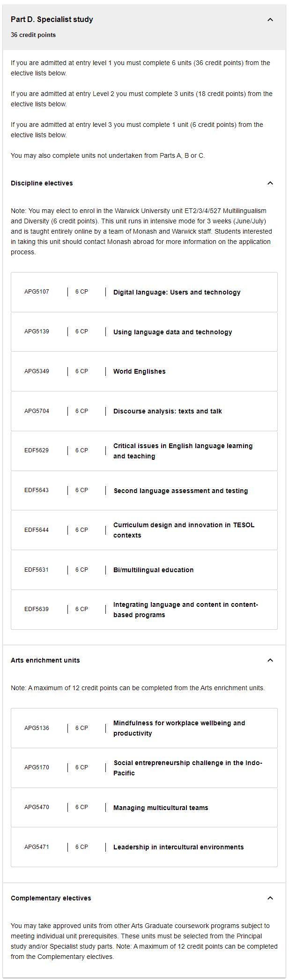Open Managing multicultural teams unit

161,808
